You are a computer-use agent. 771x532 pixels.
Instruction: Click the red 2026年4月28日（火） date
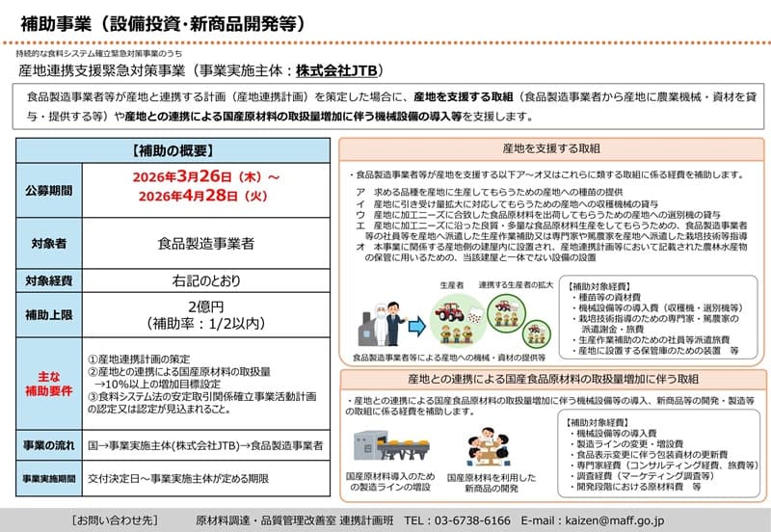(203, 196)
